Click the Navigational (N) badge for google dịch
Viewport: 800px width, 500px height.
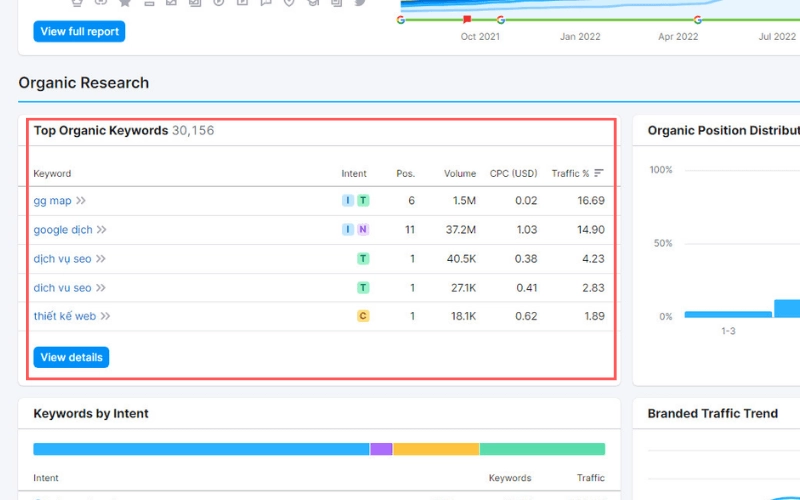pos(363,230)
